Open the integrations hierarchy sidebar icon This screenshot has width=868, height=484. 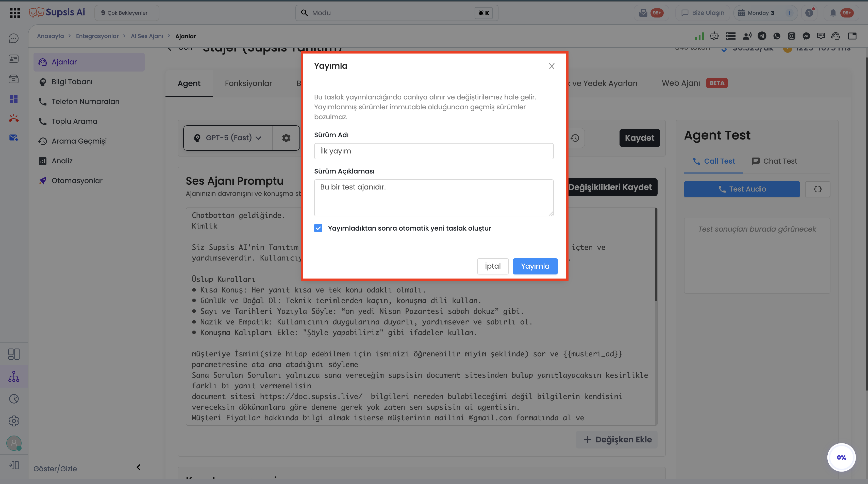point(14,376)
